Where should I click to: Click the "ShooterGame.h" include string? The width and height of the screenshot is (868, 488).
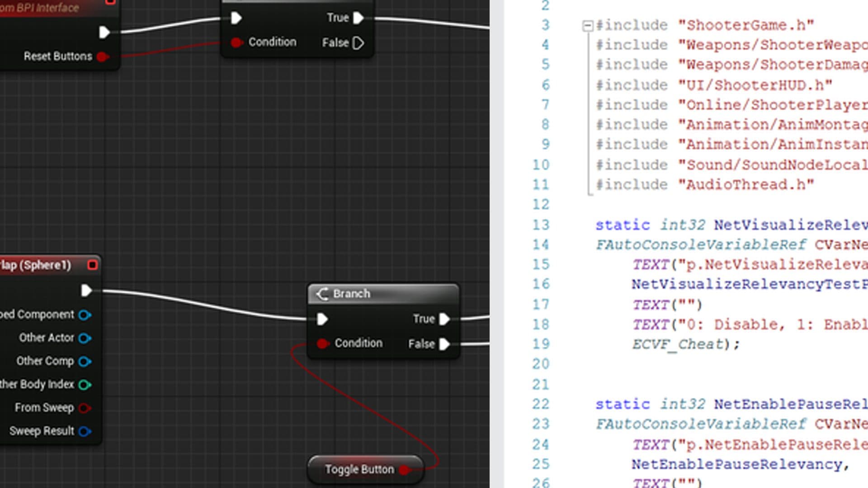(746, 25)
